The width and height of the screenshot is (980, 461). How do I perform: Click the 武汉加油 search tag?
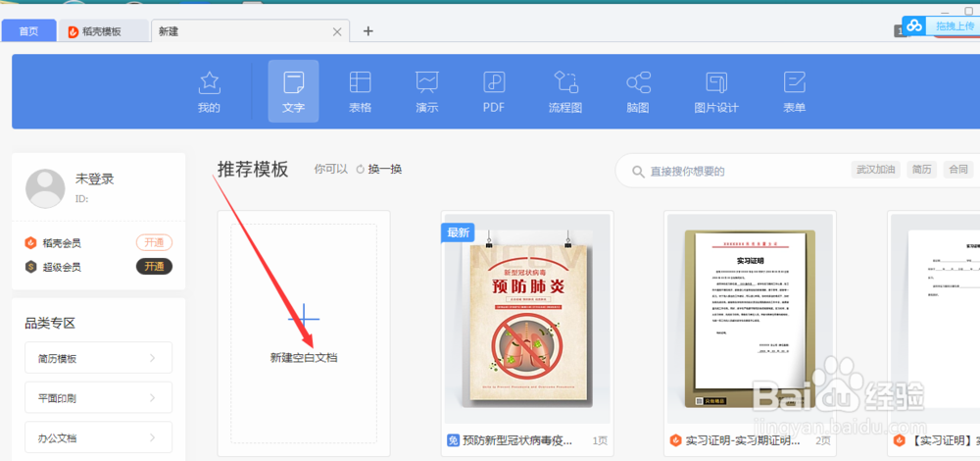tap(875, 170)
